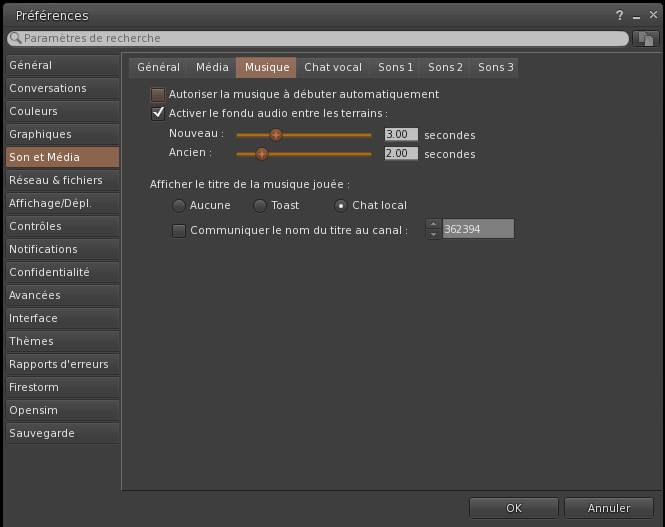Click the copy icon beside search bar

point(646,38)
